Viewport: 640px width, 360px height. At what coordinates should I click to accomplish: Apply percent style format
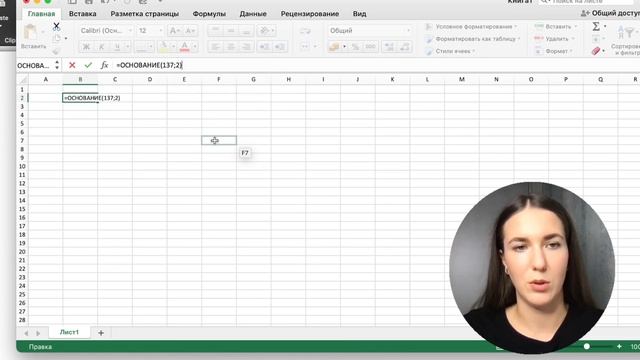pos(355,47)
